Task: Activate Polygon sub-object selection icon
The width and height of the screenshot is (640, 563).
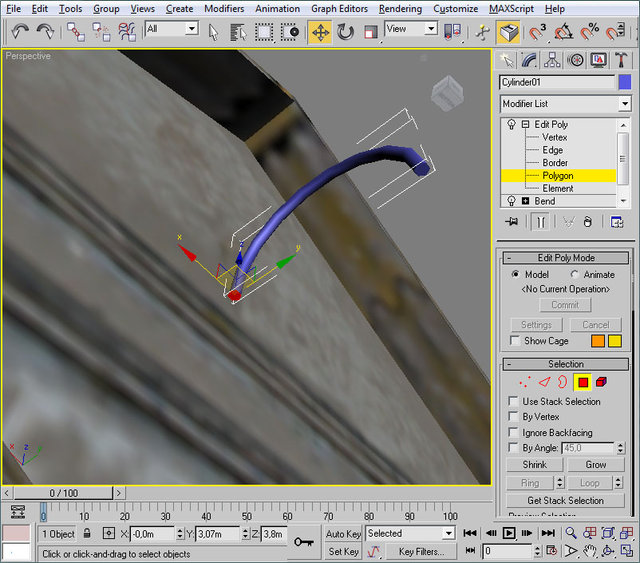Action: (x=582, y=381)
